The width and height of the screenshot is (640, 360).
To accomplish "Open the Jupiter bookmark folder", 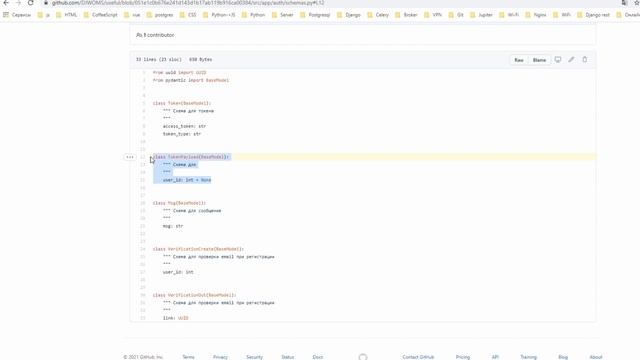I will 482,15.
